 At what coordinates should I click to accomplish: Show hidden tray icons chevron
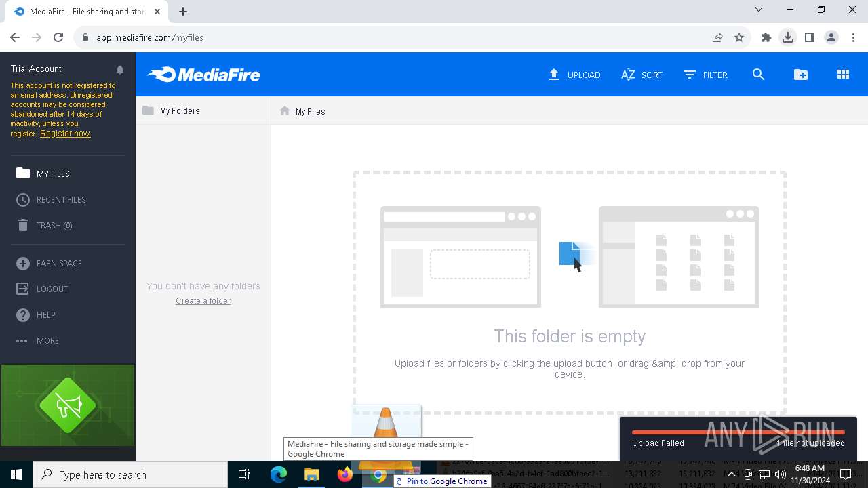coord(731,474)
